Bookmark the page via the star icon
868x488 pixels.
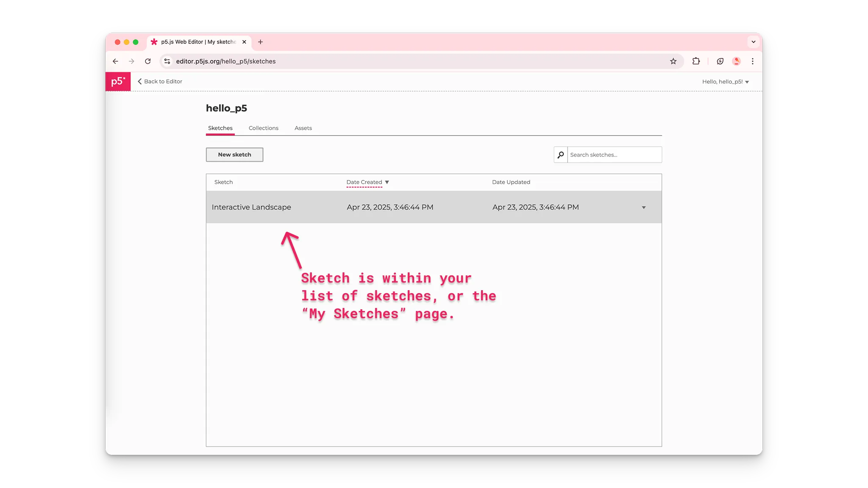click(673, 61)
